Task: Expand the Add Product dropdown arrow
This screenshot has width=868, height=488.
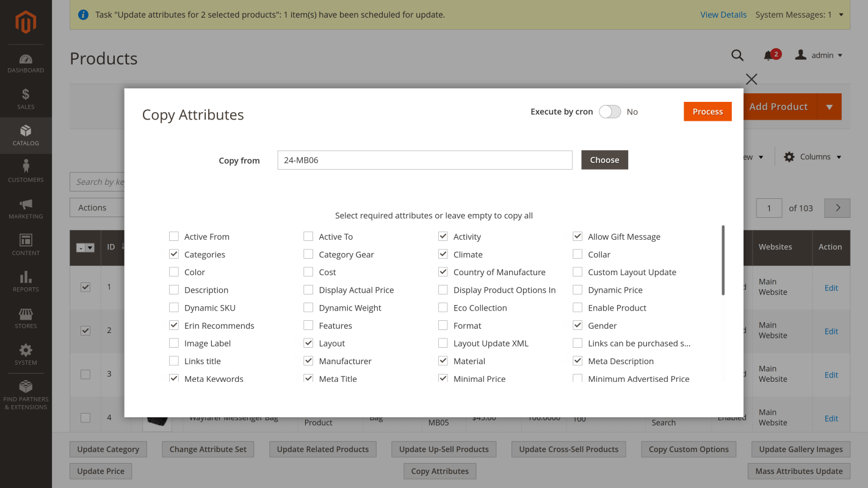Action: pos(830,107)
